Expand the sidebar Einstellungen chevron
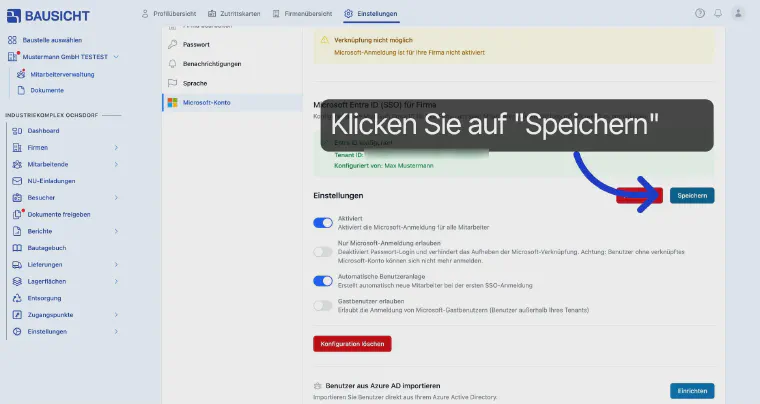 [x=116, y=331]
